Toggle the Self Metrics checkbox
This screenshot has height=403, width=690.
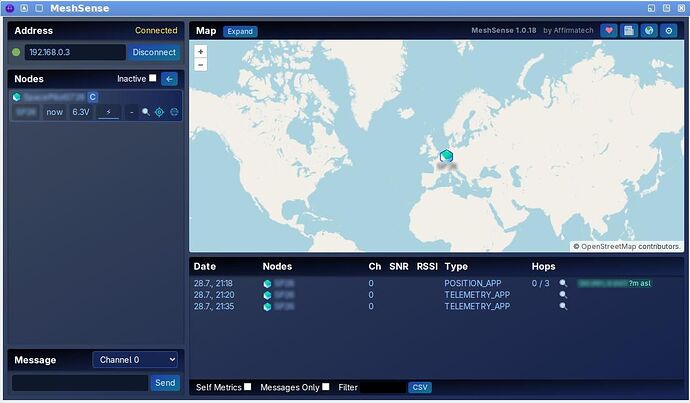tap(248, 387)
